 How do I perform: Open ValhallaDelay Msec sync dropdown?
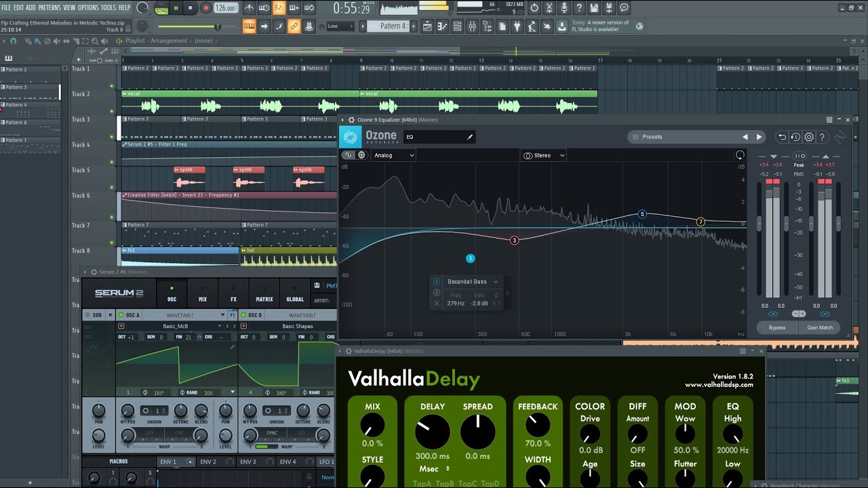click(x=434, y=468)
